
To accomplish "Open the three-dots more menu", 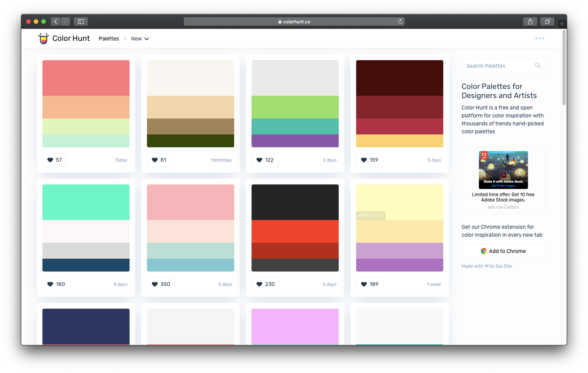I will coord(539,39).
